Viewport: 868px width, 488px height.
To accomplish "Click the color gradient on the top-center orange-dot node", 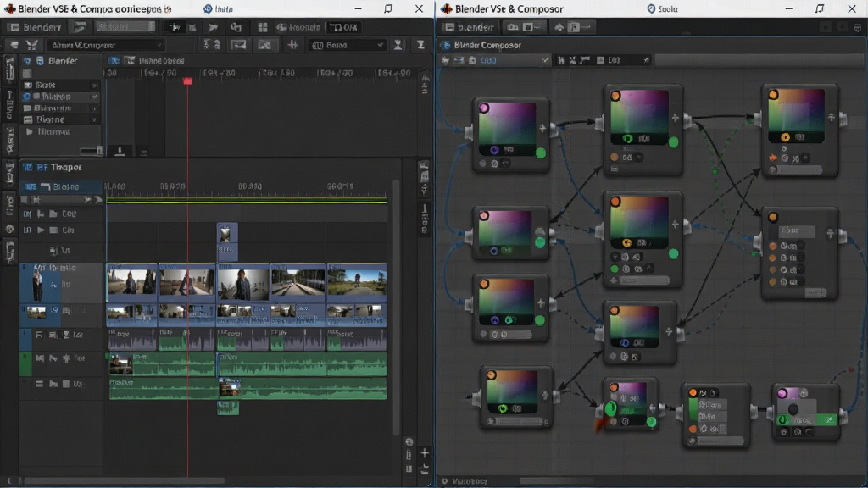I will 639,112.
